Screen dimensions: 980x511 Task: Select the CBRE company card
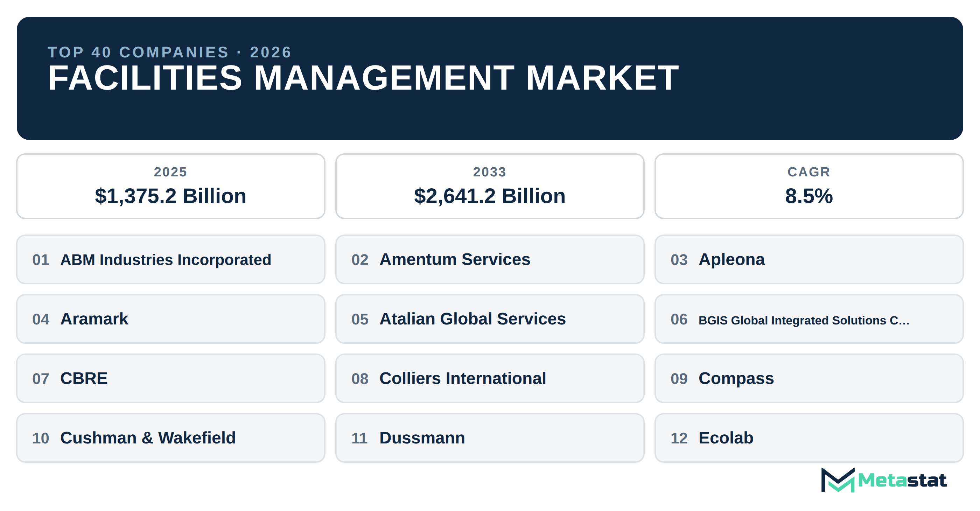click(x=171, y=379)
